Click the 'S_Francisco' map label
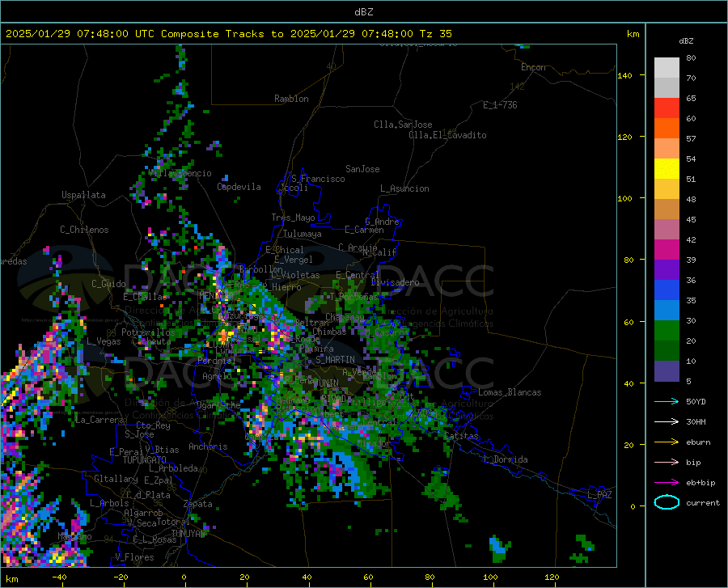The image size is (728, 588). tap(318, 179)
